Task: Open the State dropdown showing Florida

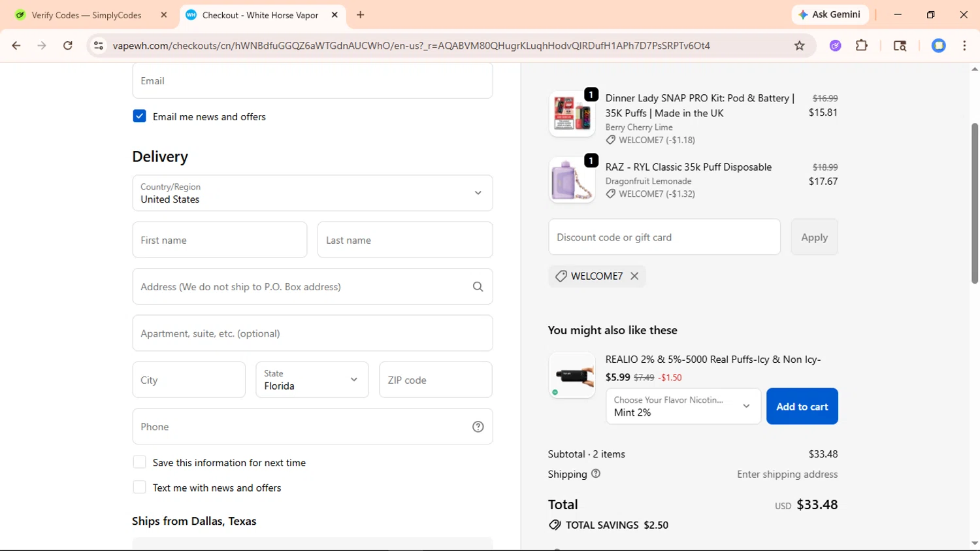Action: point(312,380)
